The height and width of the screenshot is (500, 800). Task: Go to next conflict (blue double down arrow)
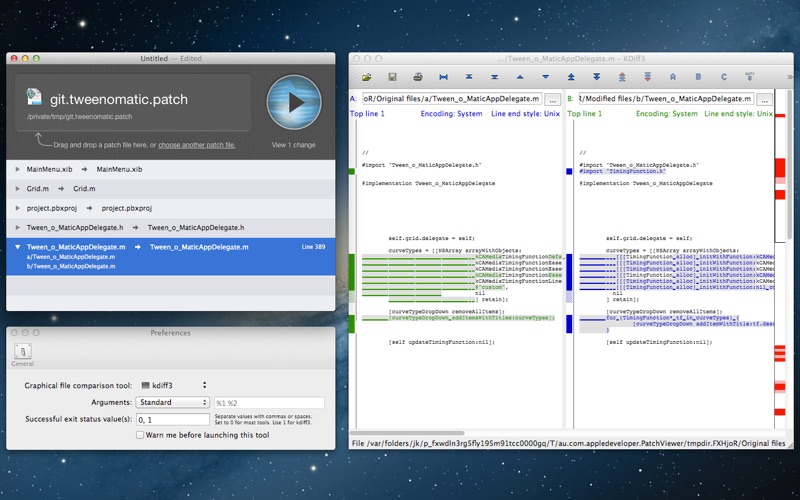click(x=596, y=77)
